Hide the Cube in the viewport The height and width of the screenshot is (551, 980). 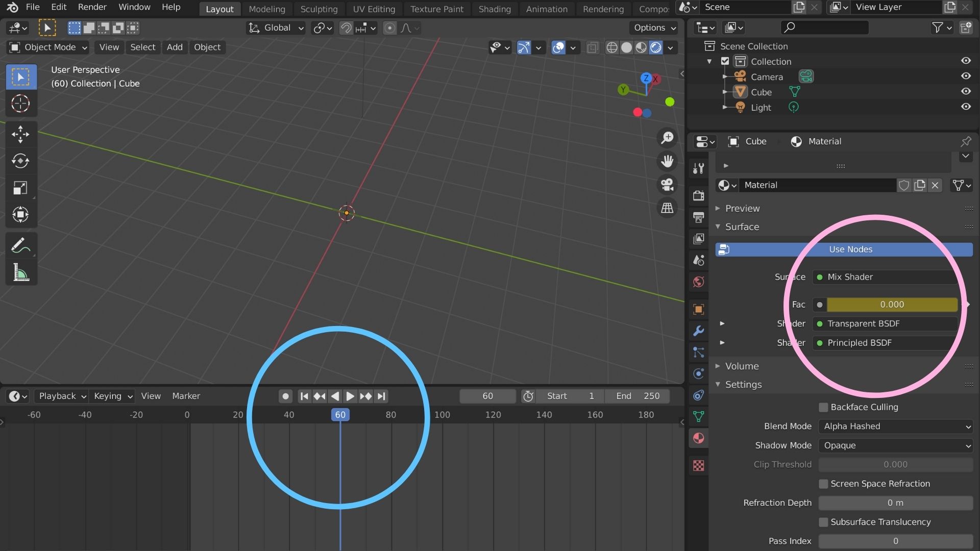click(x=966, y=91)
